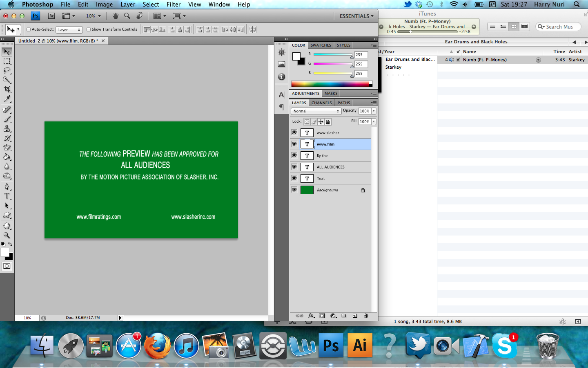Click the color spectrum ramp
Image resolution: width=588 pixels, height=368 pixels.
click(x=331, y=84)
